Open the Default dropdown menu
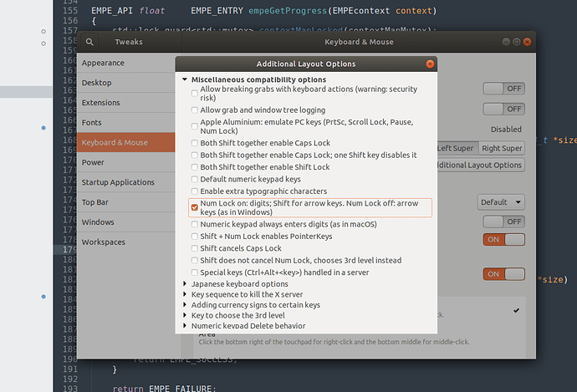 tap(501, 202)
